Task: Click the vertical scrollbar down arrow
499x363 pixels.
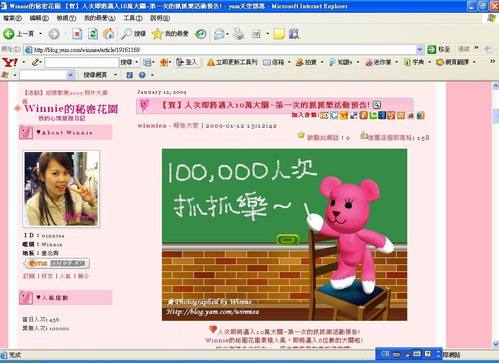Action: click(496, 343)
